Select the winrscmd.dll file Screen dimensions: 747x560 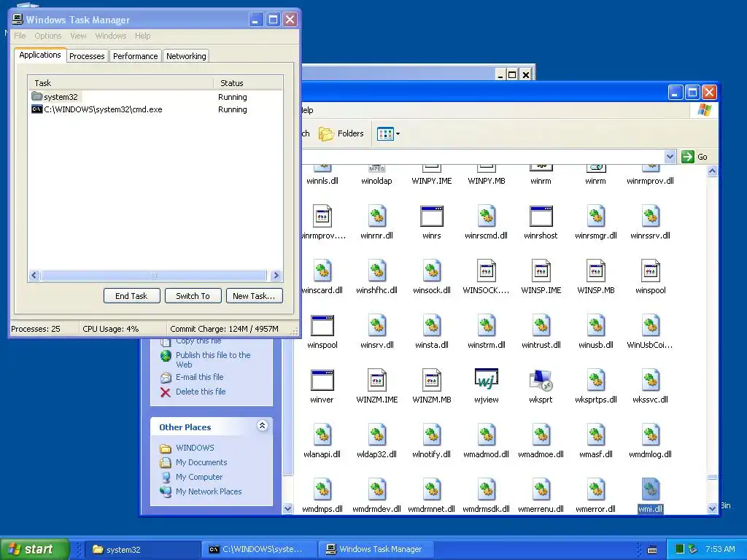487,216
